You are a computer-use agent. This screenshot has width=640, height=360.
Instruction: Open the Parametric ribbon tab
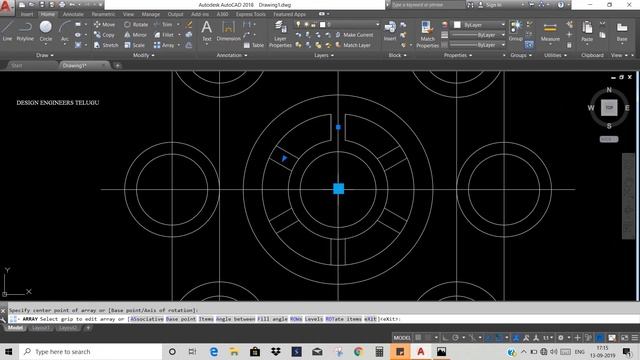point(103,14)
